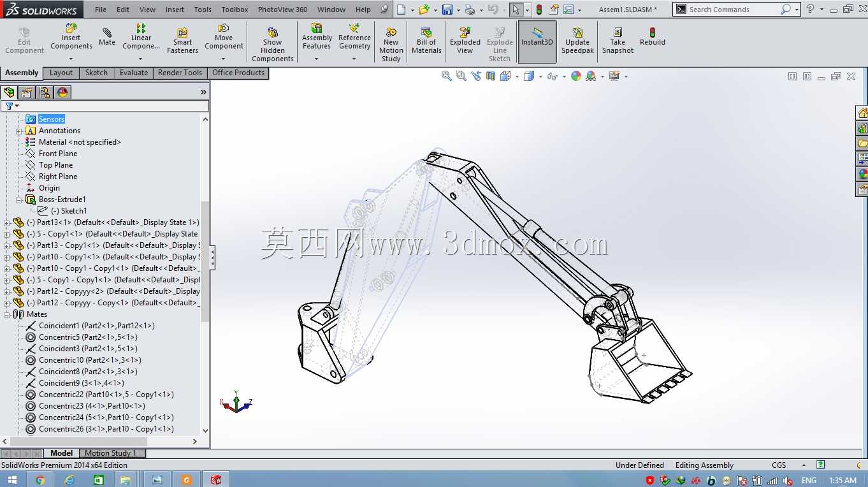Switch to the Render Tools tab
Image resolution: width=868 pixels, height=487 pixels.
coord(180,73)
